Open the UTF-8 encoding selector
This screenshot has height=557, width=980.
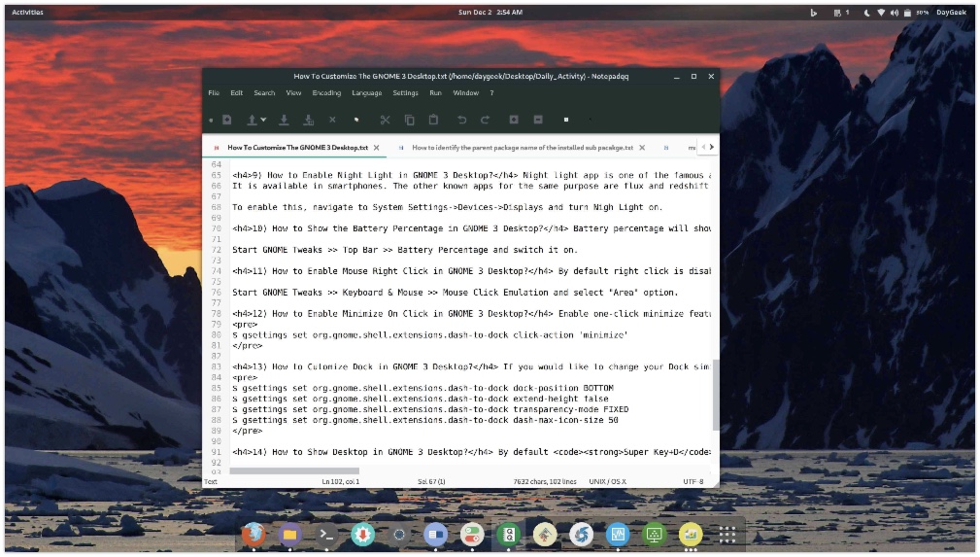pyautogui.click(x=693, y=481)
